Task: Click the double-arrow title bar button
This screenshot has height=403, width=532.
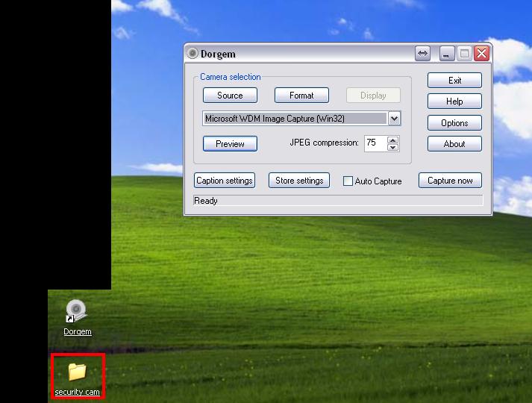Action: click(422, 53)
